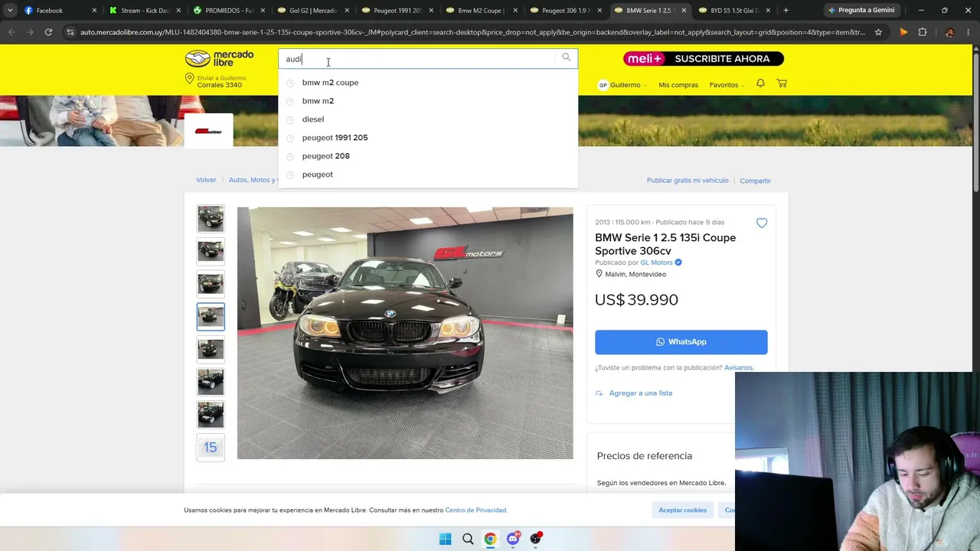The width and height of the screenshot is (980, 551).
Task: Click the location pin icon by Corrales 3340
Action: click(x=190, y=80)
